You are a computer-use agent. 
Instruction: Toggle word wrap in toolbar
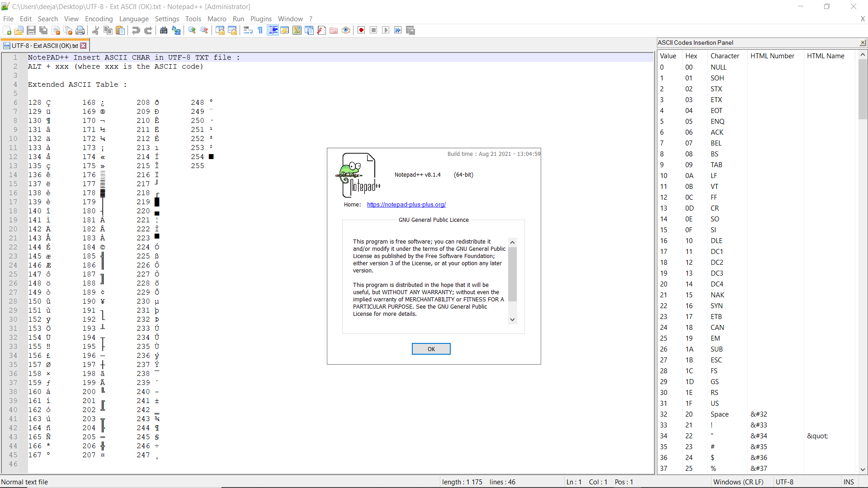[248, 30]
